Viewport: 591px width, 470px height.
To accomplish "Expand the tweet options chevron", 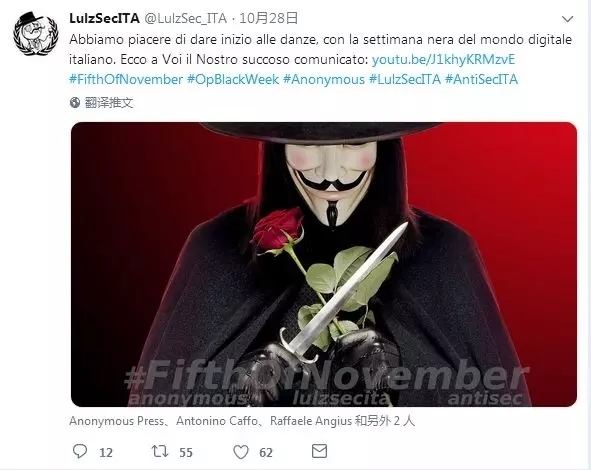I will 567,19.
